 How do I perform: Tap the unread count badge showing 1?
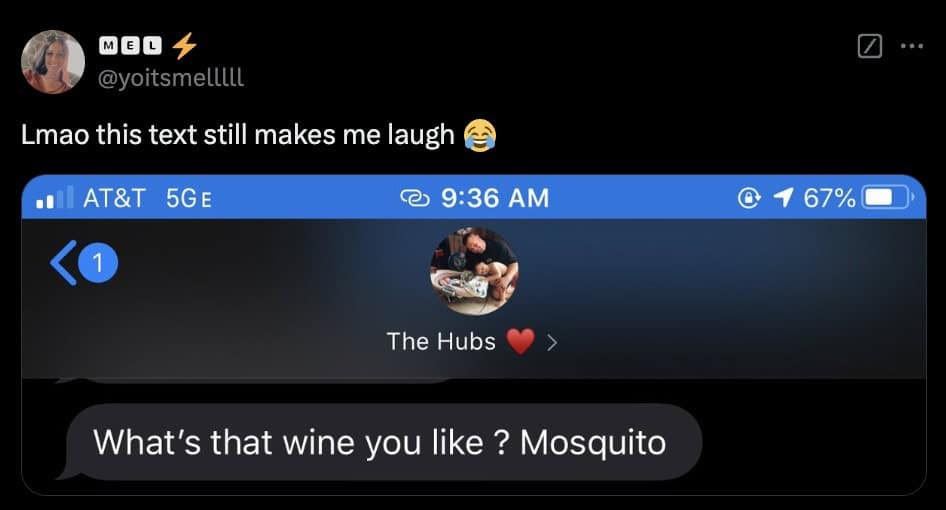coord(98,263)
